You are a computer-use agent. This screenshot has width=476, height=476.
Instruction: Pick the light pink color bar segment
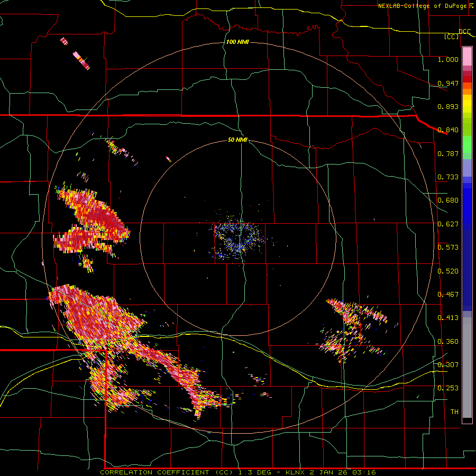(x=467, y=56)
